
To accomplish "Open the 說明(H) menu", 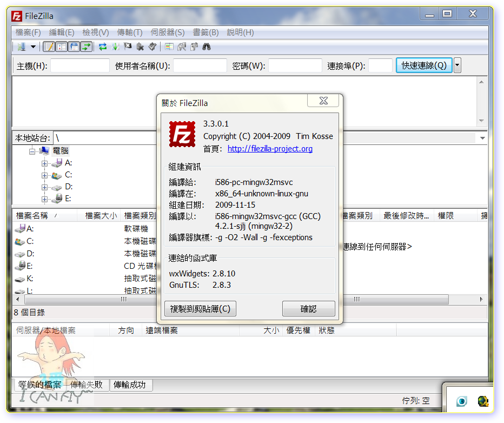I will 240,32.
